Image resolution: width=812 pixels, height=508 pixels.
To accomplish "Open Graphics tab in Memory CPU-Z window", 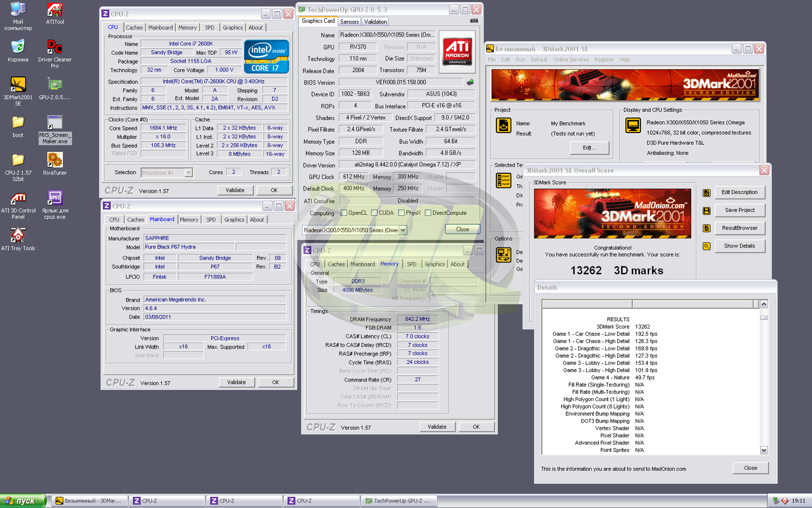I will coord(435,265).
